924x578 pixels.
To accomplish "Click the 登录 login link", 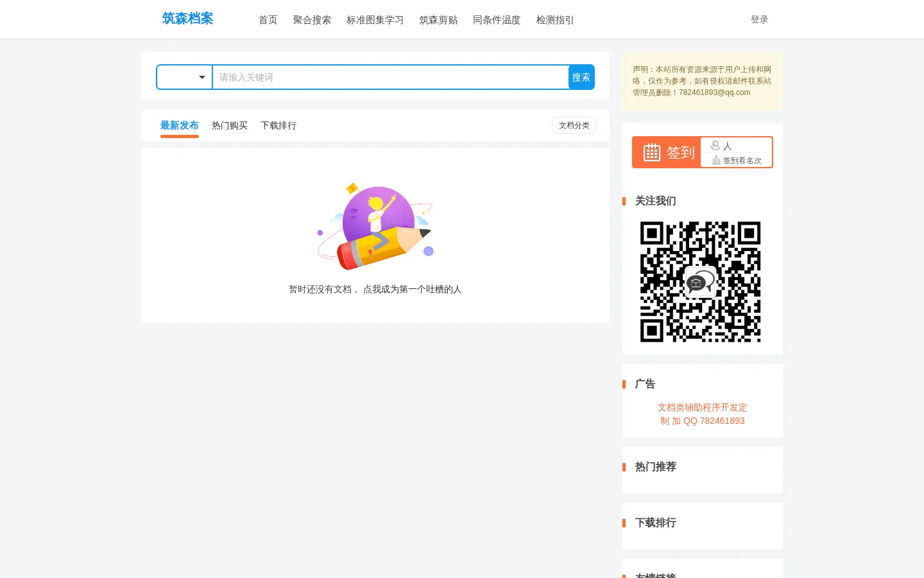I will (760, 20).
